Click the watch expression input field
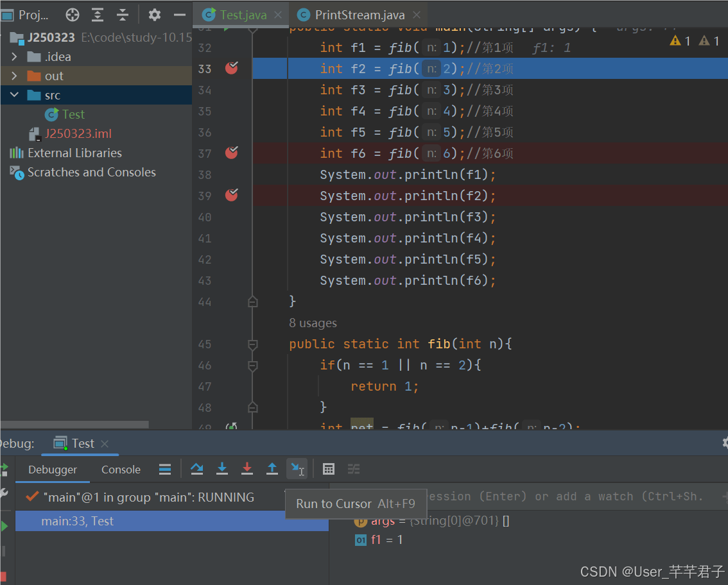The width and height of the screenshot is (728, 585). 528,496
